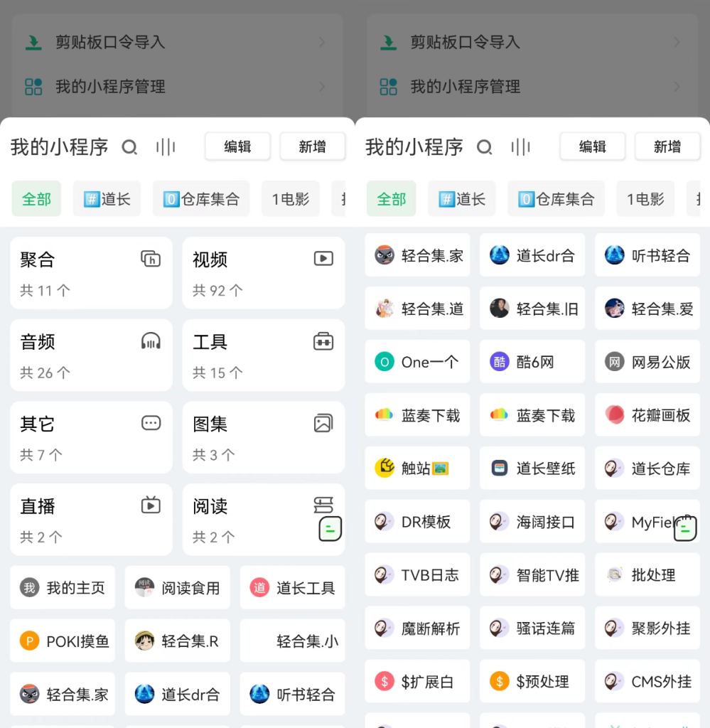
Task: Tap the headphone icon on 音频 card
Action: click(151, 341)
